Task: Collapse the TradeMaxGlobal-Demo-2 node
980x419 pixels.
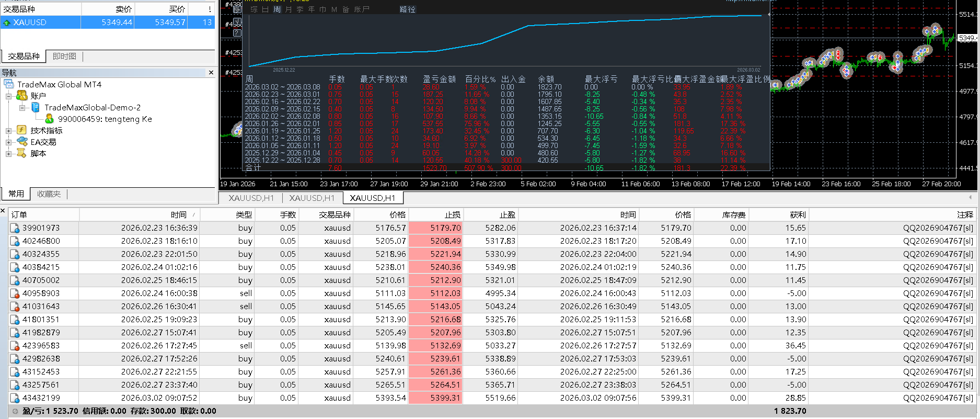Action: (x=22, y=108)
